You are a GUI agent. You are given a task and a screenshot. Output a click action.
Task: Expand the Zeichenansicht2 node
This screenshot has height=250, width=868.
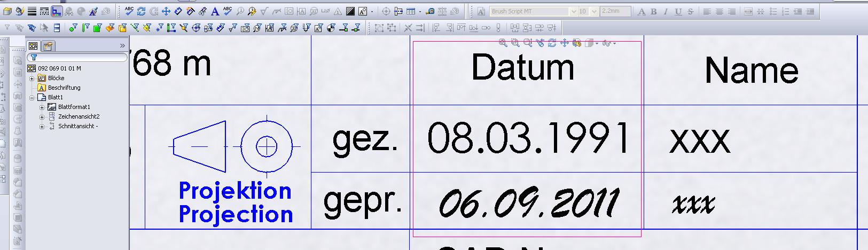pos(42,116)
